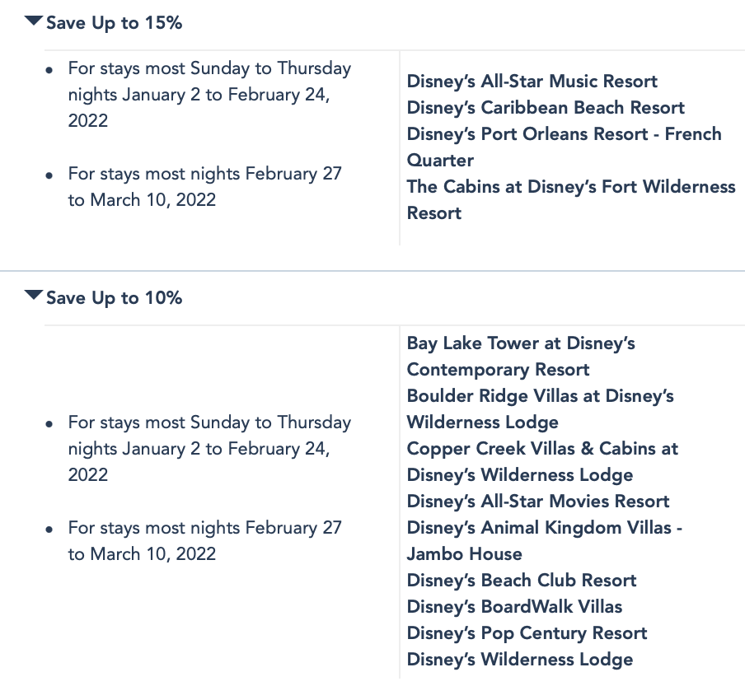Screen dimensions: 745x700
Task: Open Disney's All-Star Movies Resort link
Action: click(x=538, y=502)
